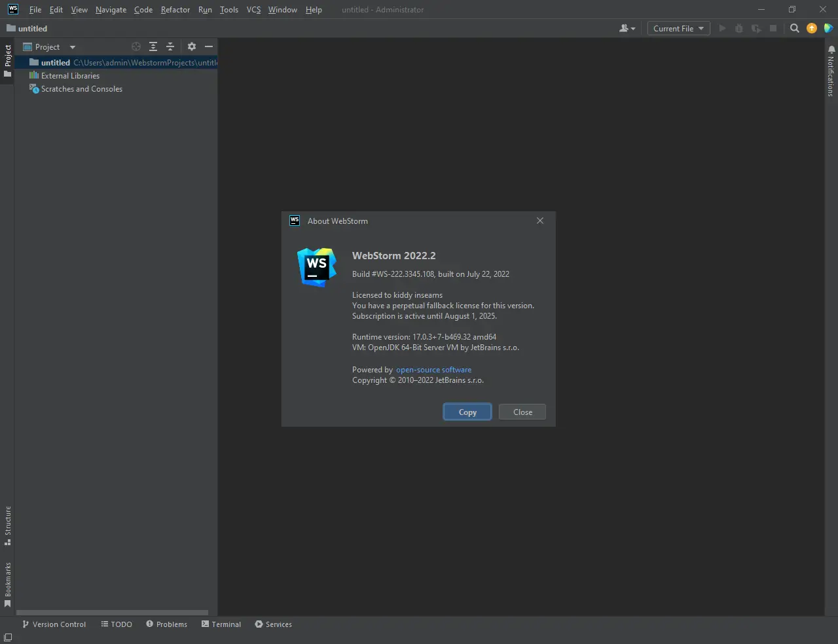Image resolution: width=838 pixels, height=644 pixels.
Task: Hide the Project panel with the minus icon
Action: coord(209,46)
